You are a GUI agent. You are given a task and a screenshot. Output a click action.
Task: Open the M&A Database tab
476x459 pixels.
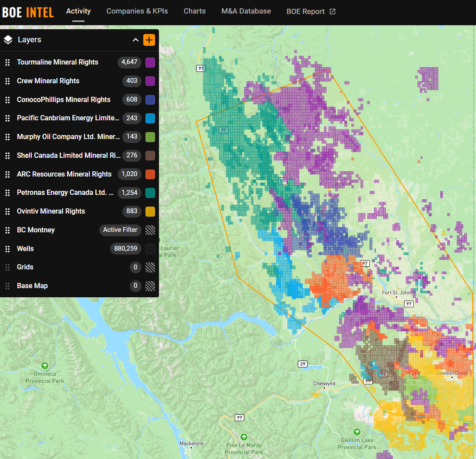tap(246, 11)
